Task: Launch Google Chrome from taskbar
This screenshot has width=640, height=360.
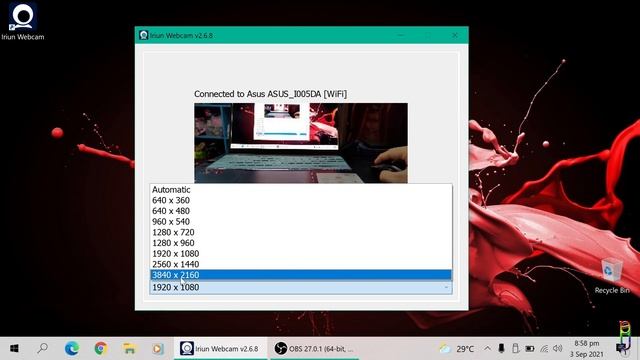Action: [x=101, y=349]
